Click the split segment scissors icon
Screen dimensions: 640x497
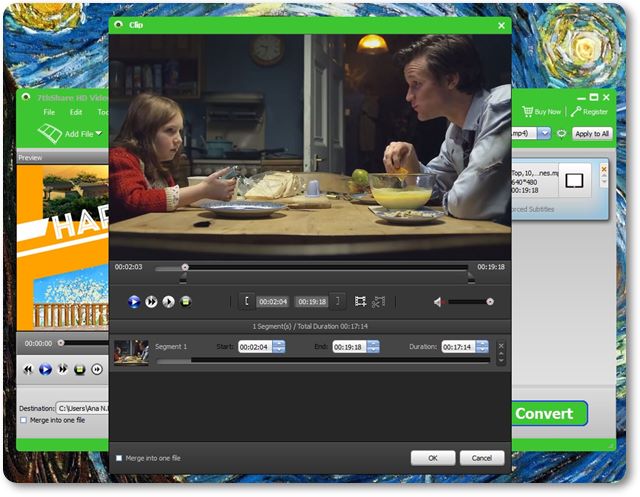click(378, 302)
